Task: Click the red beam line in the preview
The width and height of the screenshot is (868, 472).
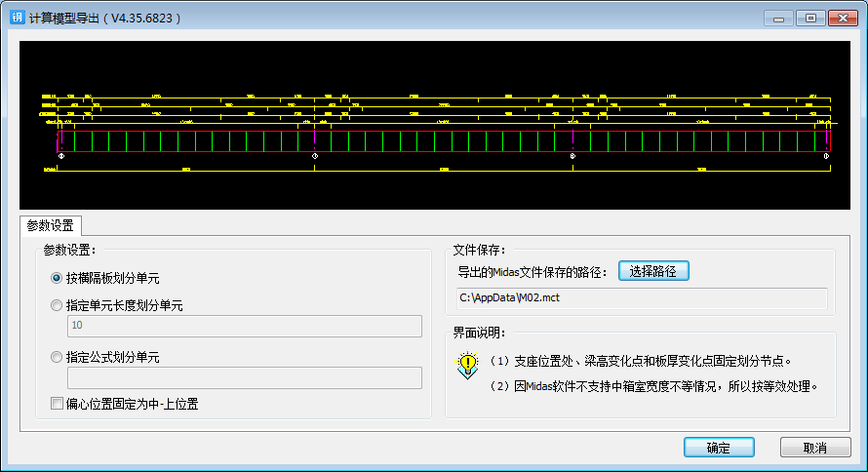Action: click(x=439, y=131)
